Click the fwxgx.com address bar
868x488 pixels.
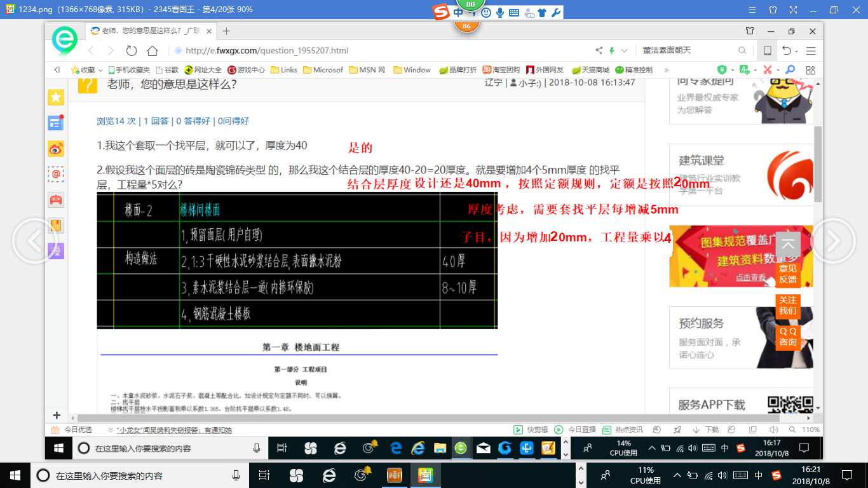(381, 51)
